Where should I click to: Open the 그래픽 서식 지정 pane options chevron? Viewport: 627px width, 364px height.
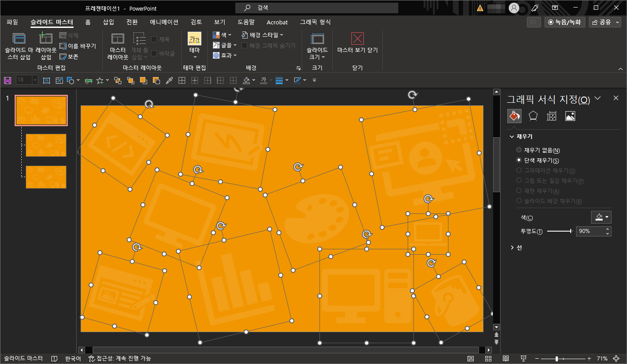597,98
